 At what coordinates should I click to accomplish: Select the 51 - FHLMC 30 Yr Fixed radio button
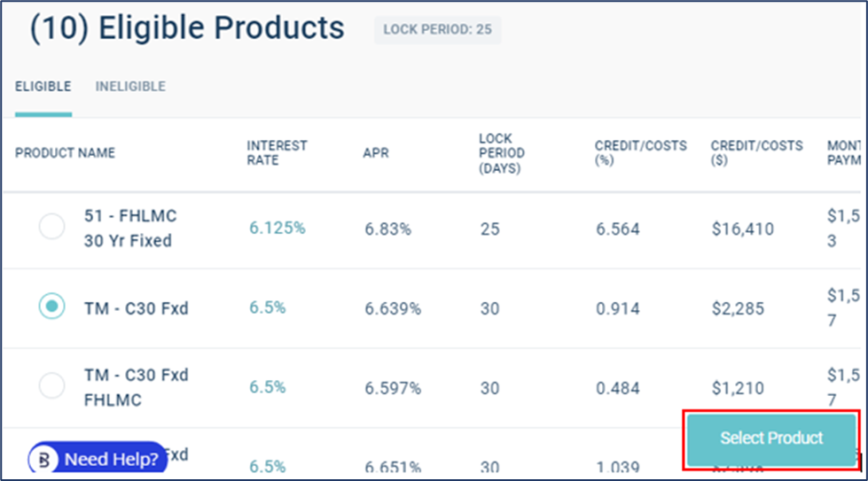(x=51, y=226)
